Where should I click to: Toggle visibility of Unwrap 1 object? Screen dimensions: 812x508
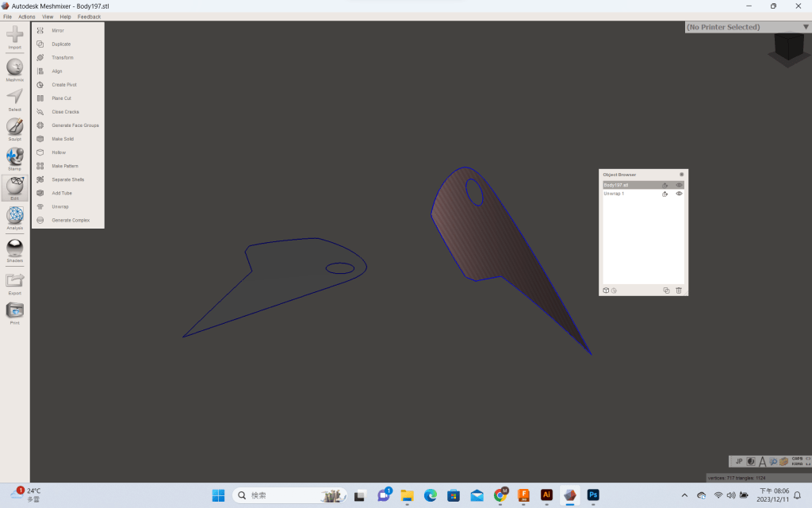(x=680, y=194)
